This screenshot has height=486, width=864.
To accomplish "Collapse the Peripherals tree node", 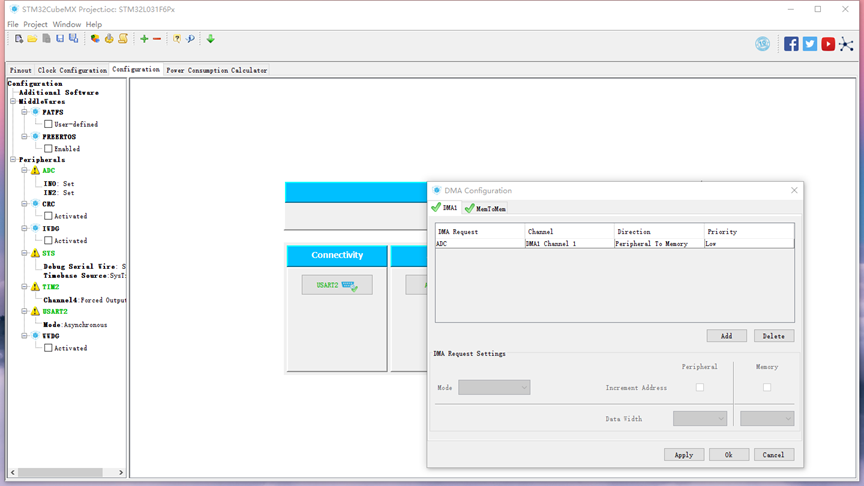I will coord(13,159).
